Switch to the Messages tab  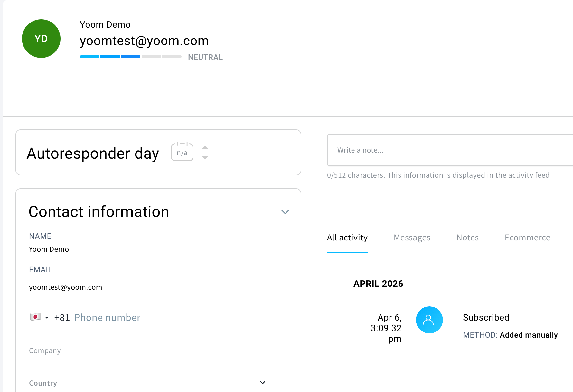point(412,238)
